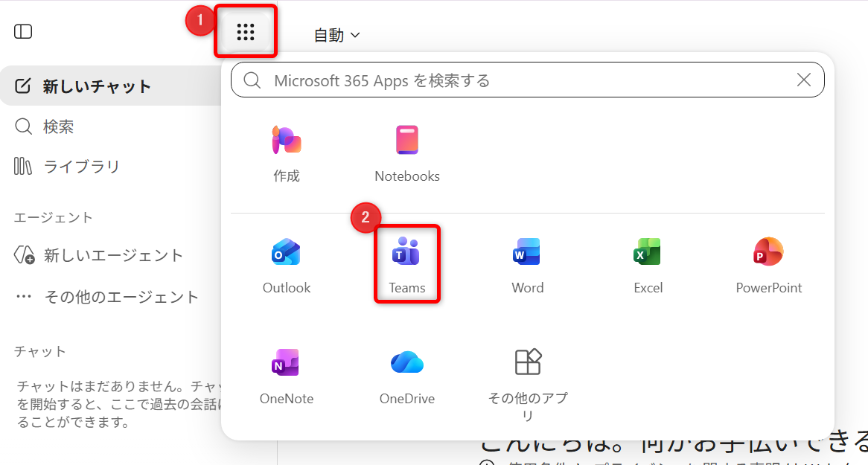Click the チャットはまだありません message

pyautogui.click(x=118, y=404)
